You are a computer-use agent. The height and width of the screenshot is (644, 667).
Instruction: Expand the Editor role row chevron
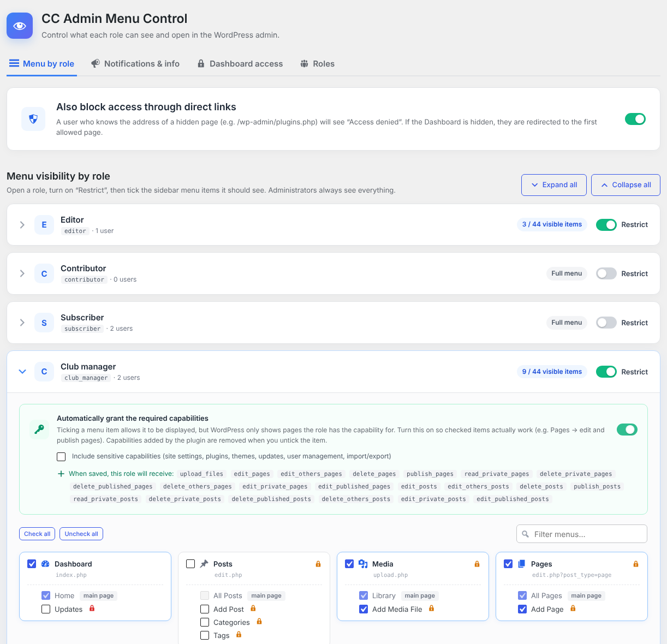(x=22, y=225)
